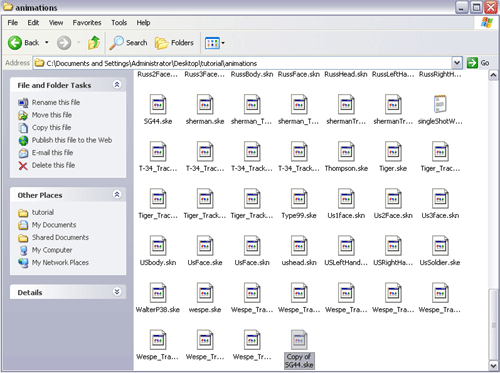Viewport: 500px width, 373px height.
Task: Collapse the File and Folder Tasks panel
Action: [x=117, y=85]
